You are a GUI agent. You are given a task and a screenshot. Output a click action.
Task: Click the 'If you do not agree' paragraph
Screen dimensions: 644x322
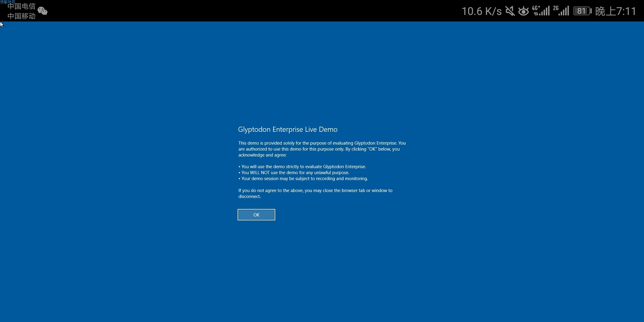point(315,193)
